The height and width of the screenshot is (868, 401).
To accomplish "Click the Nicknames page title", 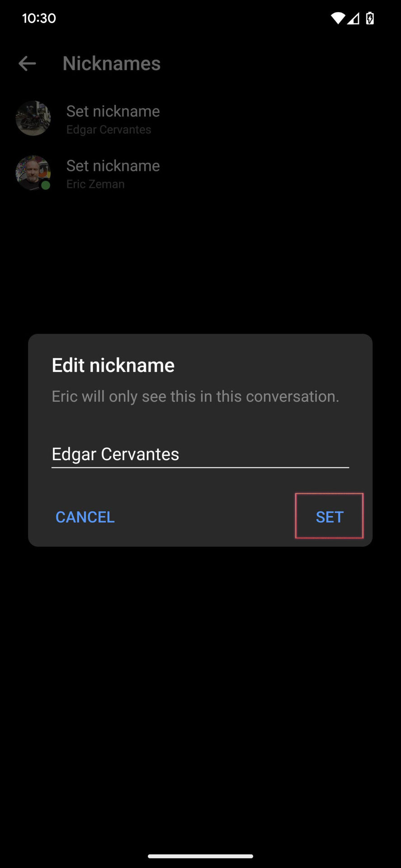I will [x=112, y=64].
